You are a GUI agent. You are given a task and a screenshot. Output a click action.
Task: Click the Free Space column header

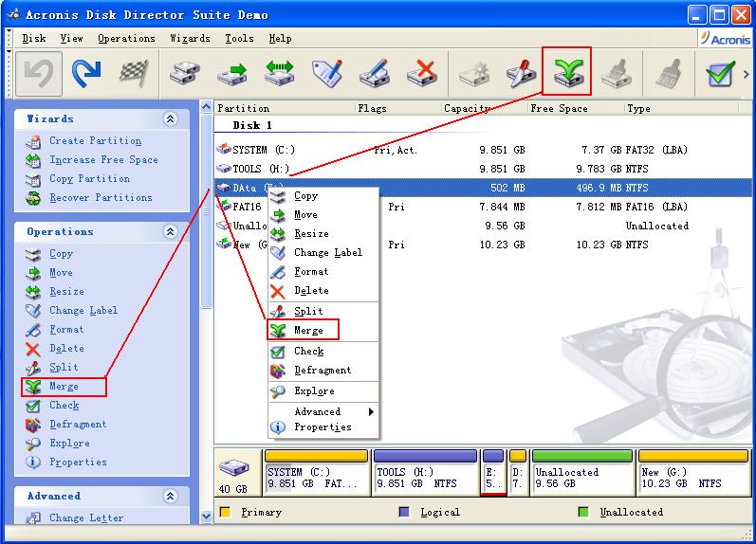tap(576, 108)
